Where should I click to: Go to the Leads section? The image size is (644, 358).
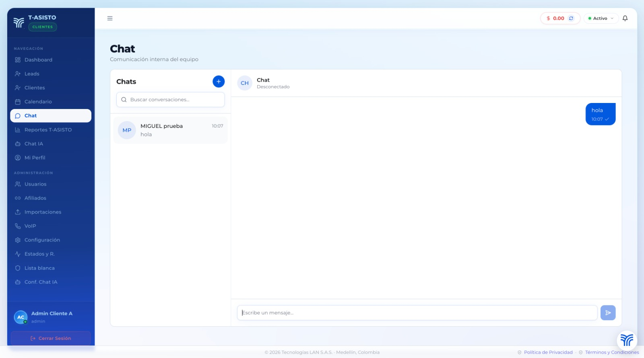point(32,74)
